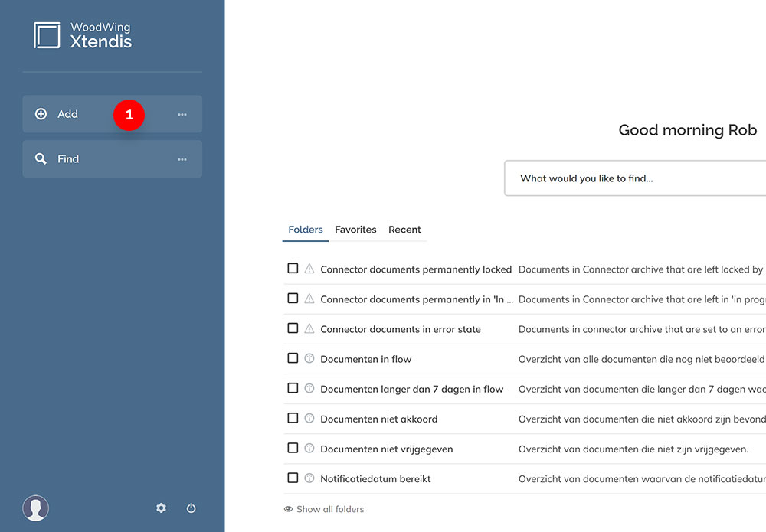This screenshot has height=532, width=766.
Task: Click the warning icon next to 'Connector documents in error state'
Action: point(309,329)
